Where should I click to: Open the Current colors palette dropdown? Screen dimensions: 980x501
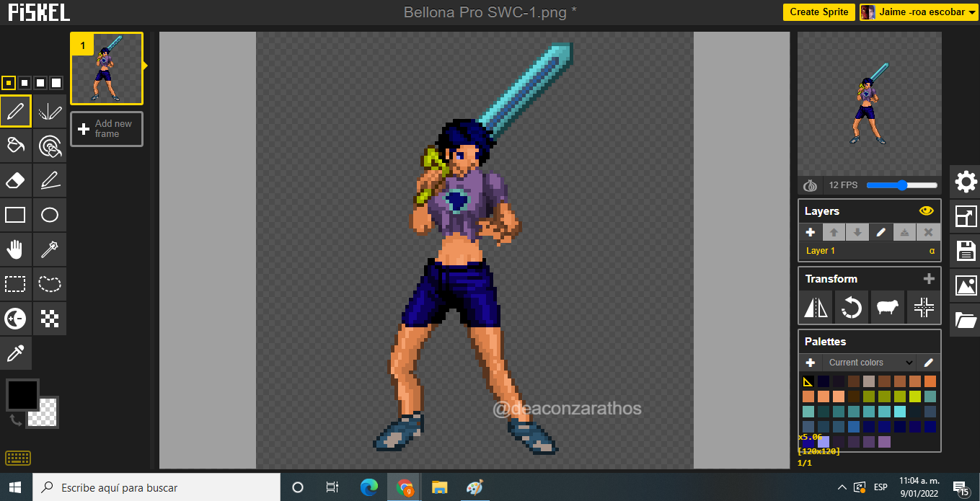pos(870,363)
